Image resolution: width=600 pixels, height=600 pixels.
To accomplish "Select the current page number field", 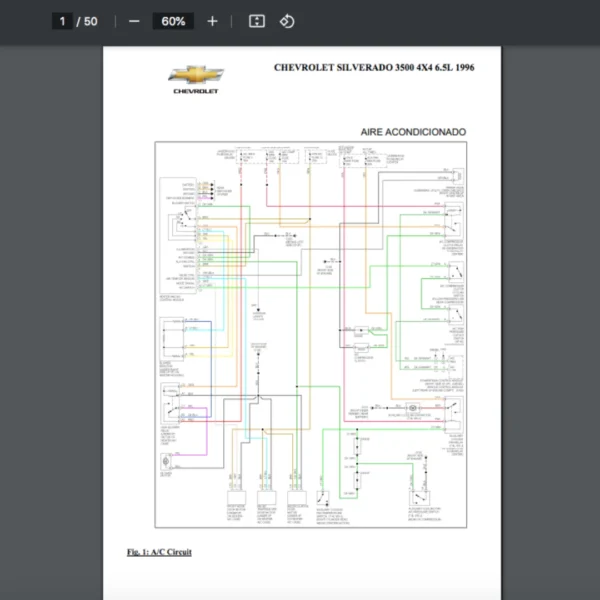I will [62, 21].
